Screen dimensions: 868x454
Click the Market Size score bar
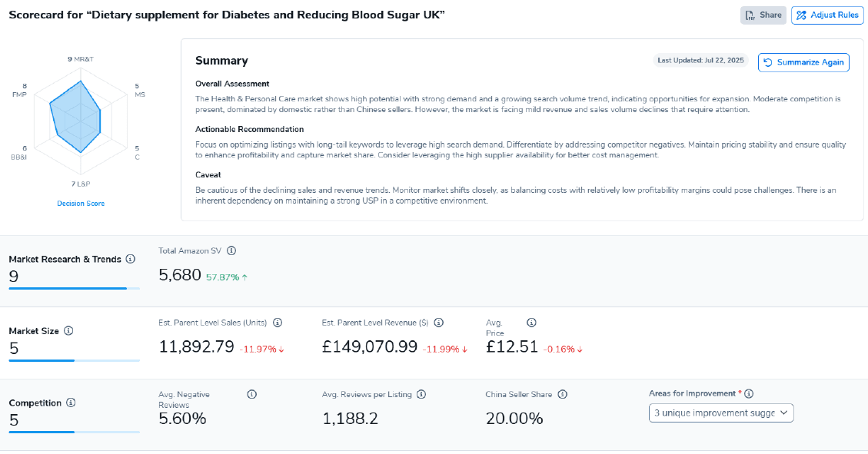(74, 360)
